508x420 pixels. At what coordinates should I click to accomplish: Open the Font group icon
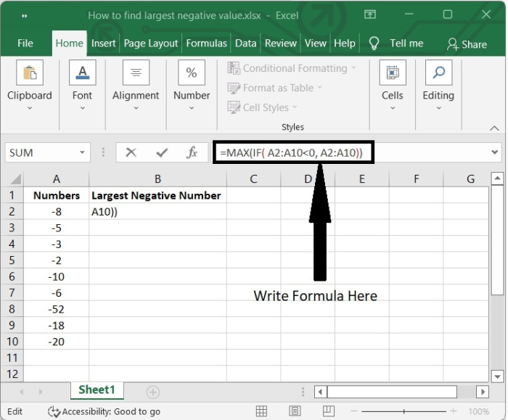click(x=82, y=73)
